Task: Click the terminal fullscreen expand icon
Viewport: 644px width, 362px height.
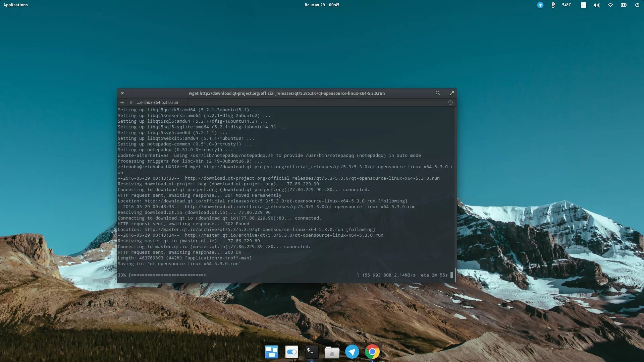Action: point(451,93)
